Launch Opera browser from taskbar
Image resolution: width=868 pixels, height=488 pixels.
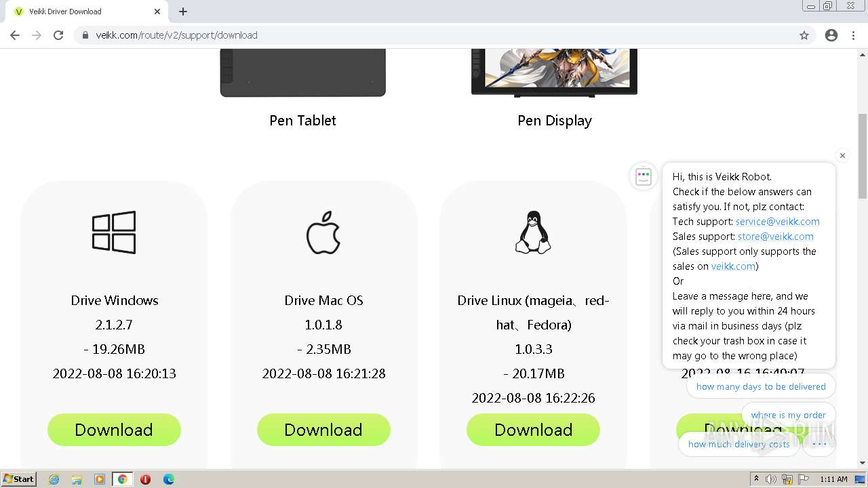pos(145,479)
